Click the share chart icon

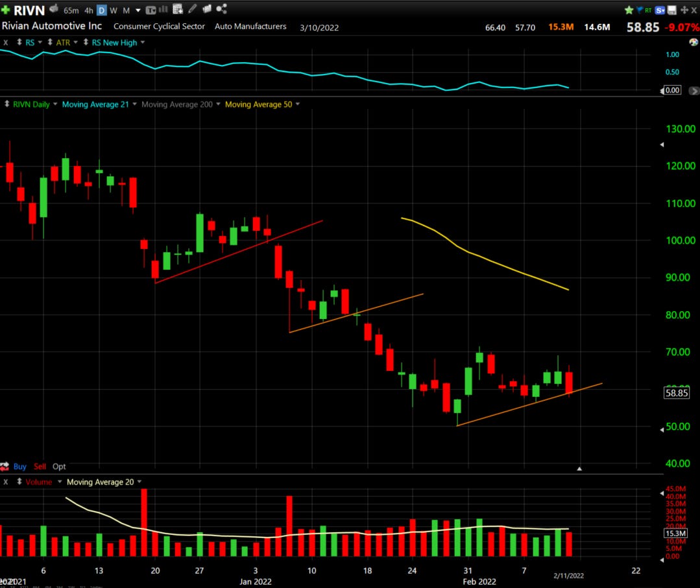(221, 9)
